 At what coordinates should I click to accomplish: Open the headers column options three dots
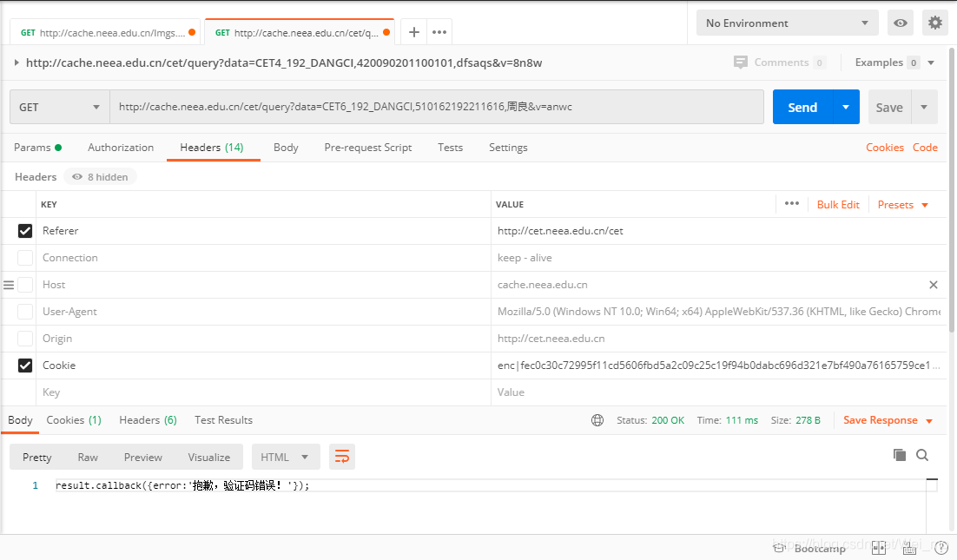click(x=792, y=204)
